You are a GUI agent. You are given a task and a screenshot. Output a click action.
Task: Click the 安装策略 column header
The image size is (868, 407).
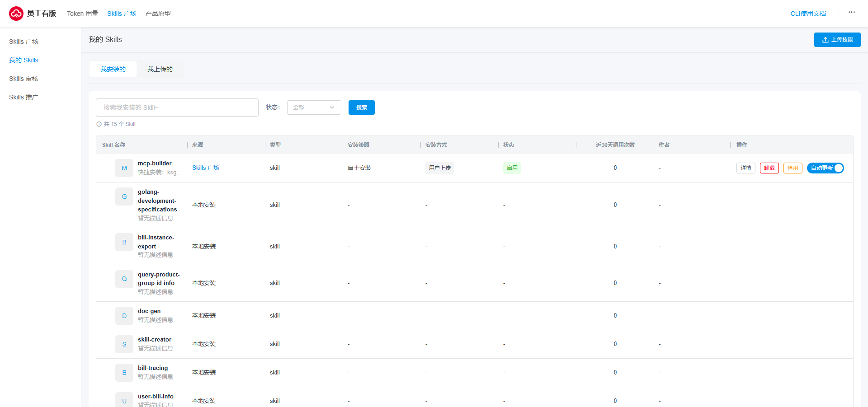tap(359, 145)
